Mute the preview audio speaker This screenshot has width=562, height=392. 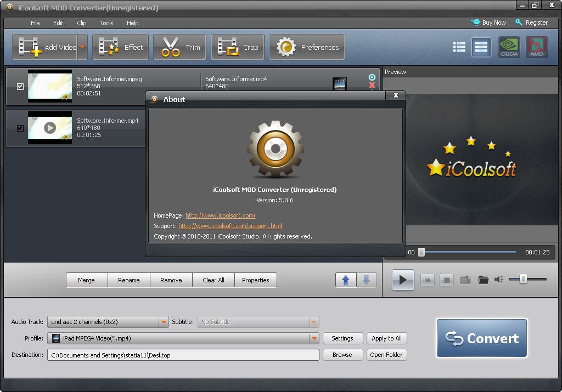498,280
